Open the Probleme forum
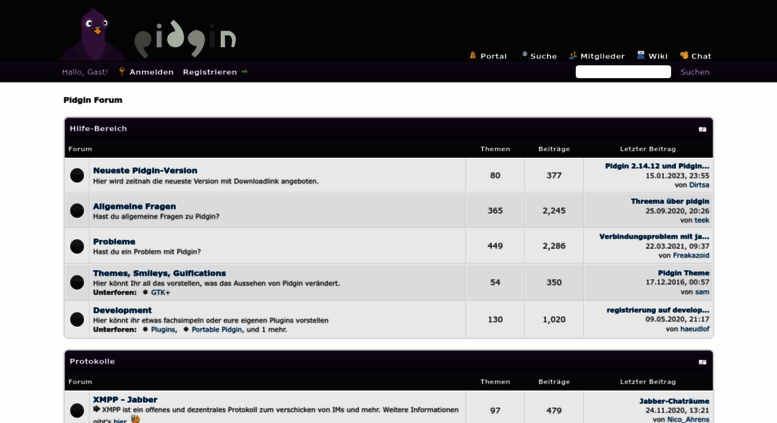The image size is (777, 423). [114, 242]
